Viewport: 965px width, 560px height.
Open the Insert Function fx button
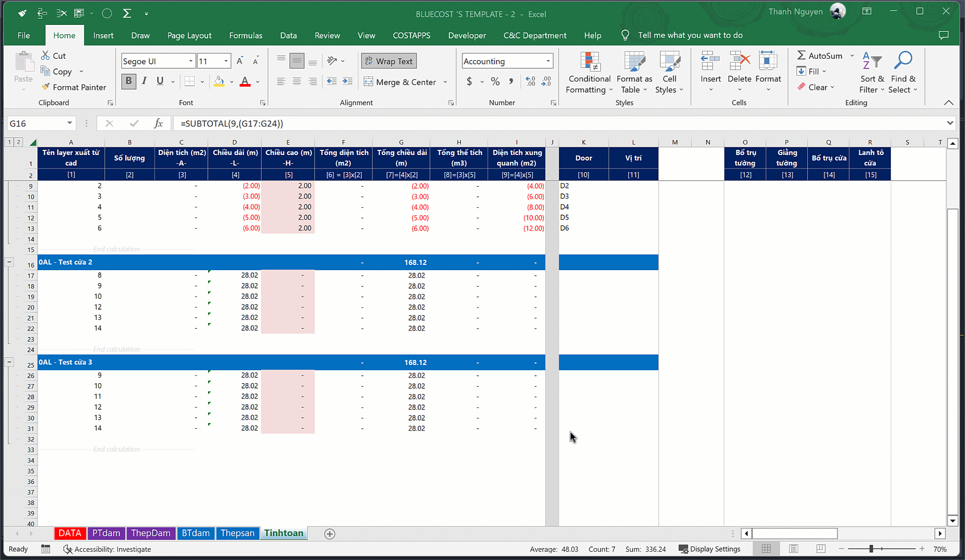158,123
